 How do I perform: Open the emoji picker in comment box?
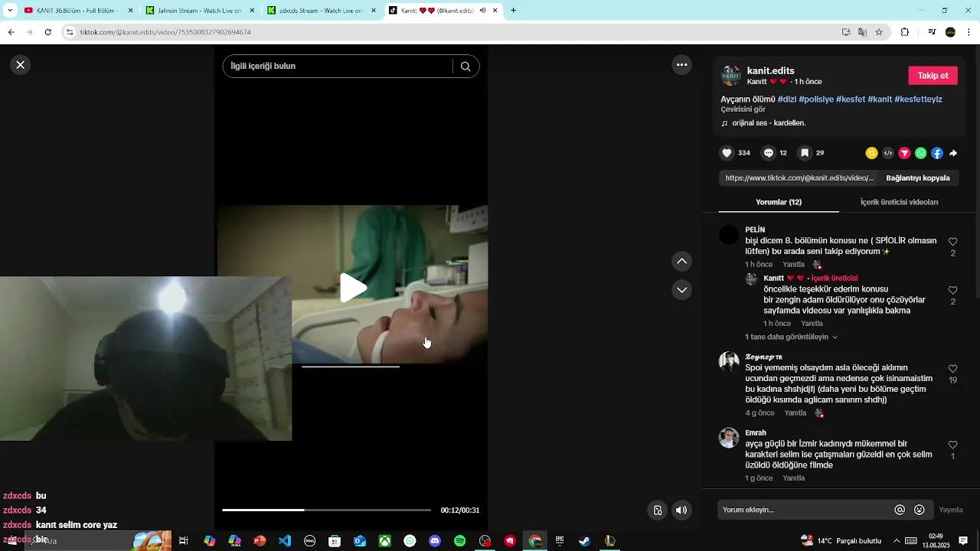click(920, 510)
